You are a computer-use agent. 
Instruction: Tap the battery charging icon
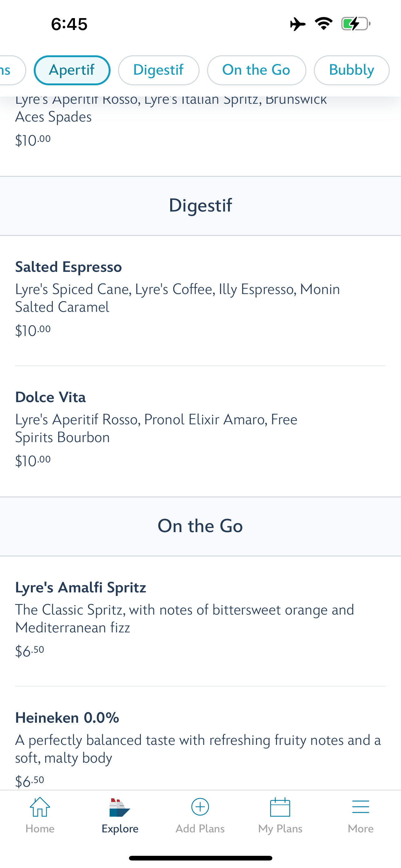[x=355, y=23]
